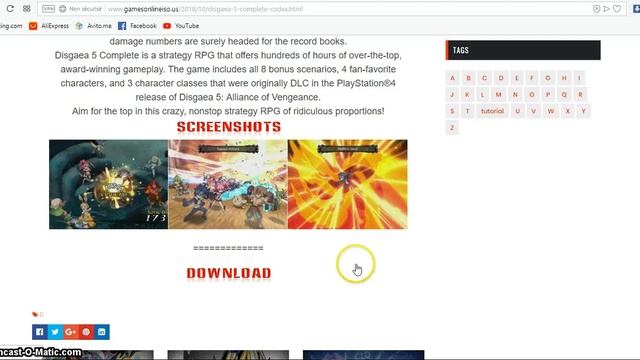Share post via Pinterest icon

[86, 332]
